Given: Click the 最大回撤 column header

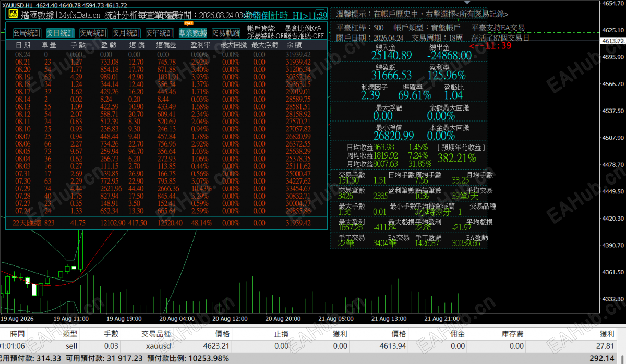Looking at the screenshot, I should pyautogui.click(x=233, y=45).
